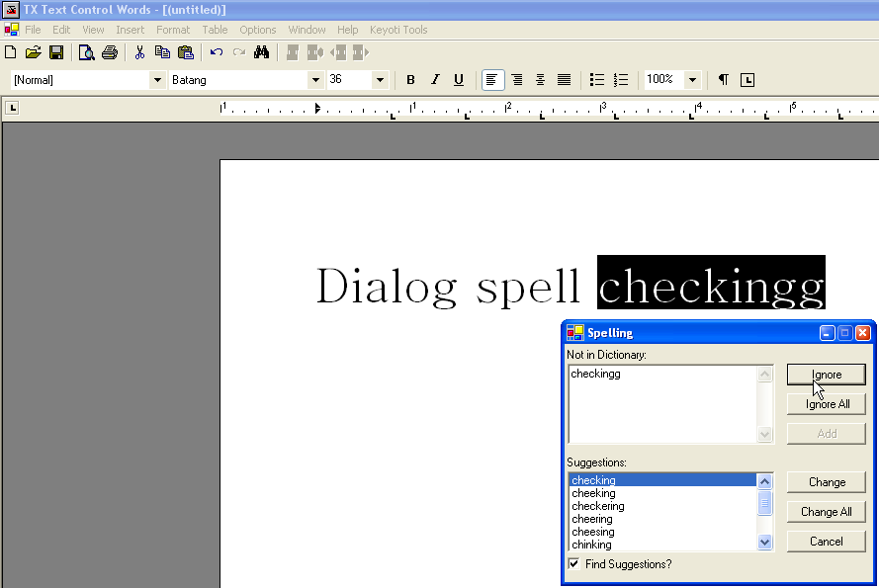Print using the printer icon
The image size is (879, 588).
[x=110, y=52]
